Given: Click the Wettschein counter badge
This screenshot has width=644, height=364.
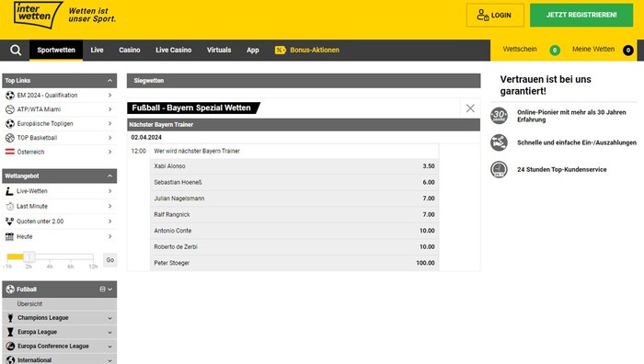Looking at the screenshot, I should tap(555, 50).
